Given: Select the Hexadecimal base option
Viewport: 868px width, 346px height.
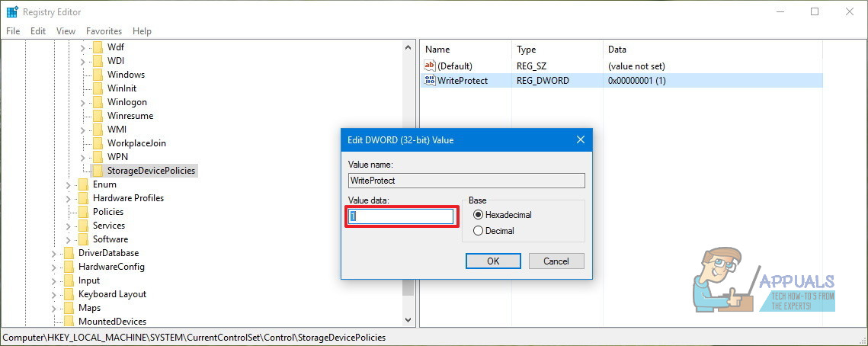Looking at the screenshot, I should [x=479, y=215].
